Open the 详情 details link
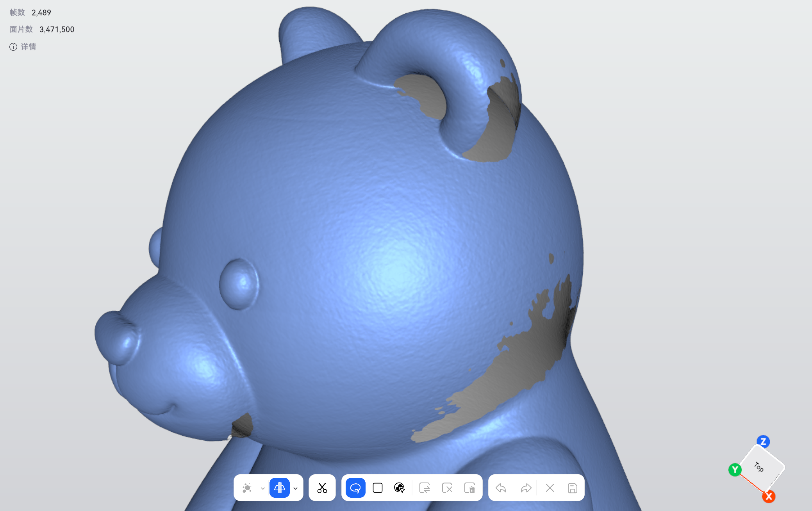This screenshot has height=511, width=812. pyautogui.click(x=29, y=47)
